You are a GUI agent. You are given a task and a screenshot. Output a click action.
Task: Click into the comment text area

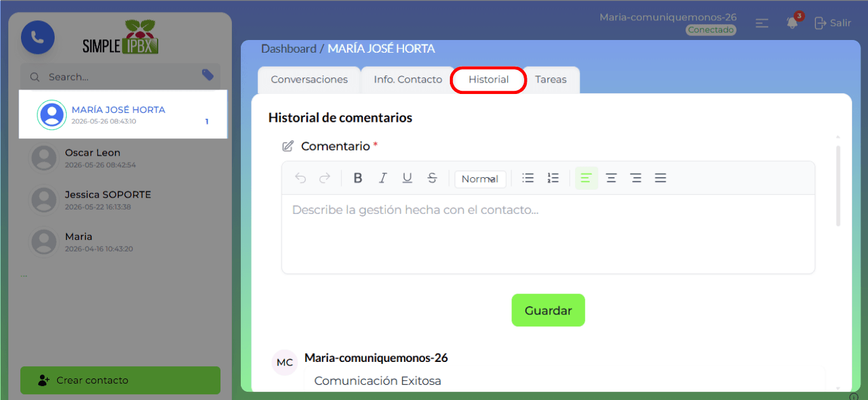click(x=548, y=234)
